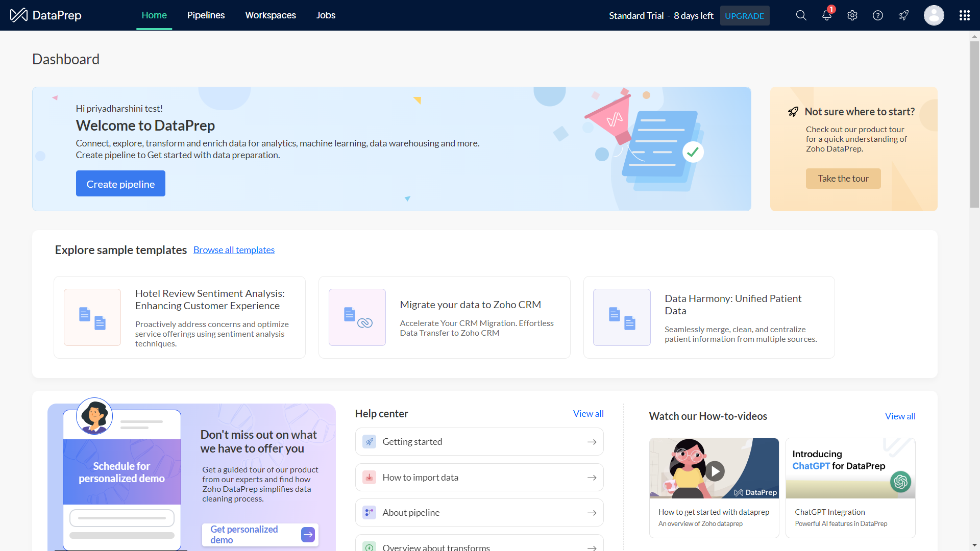This screenshot has width=980, height=551.
Task: Click the Browse all templates link
Action: point(234,250)
